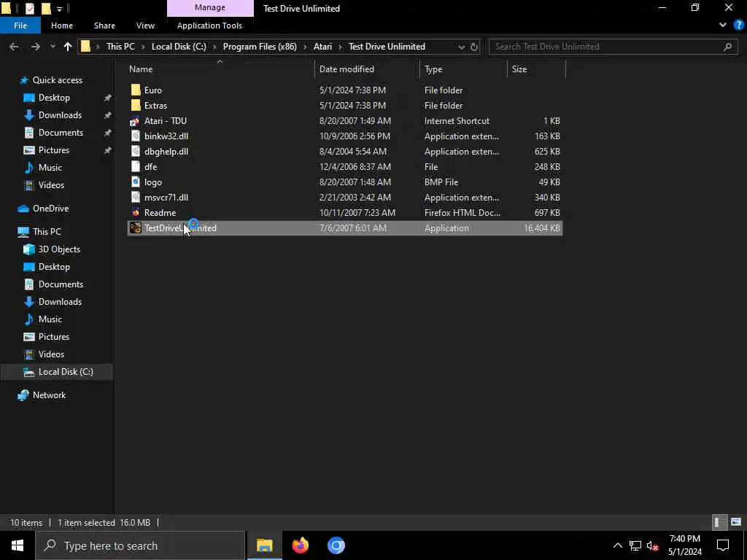This screenshot has height=560, width=747.
Task: Click Program Files (x86) breadcrumb
Action: (260, 47)
